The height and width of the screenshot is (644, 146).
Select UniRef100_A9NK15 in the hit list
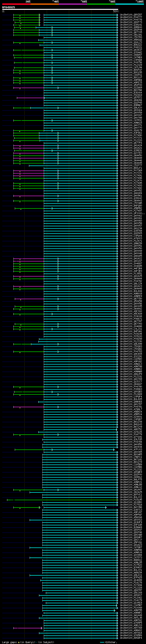pyautogui.click(x=131, y=123)
